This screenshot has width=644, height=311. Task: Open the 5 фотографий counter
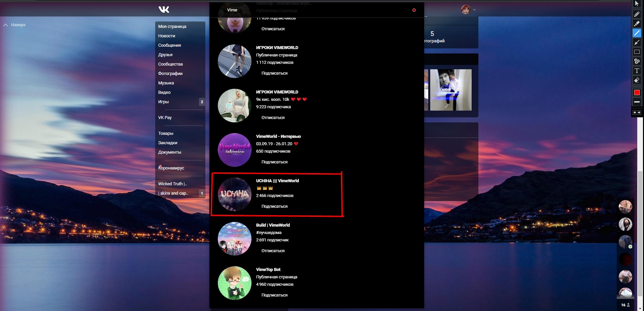click(434, 37)
